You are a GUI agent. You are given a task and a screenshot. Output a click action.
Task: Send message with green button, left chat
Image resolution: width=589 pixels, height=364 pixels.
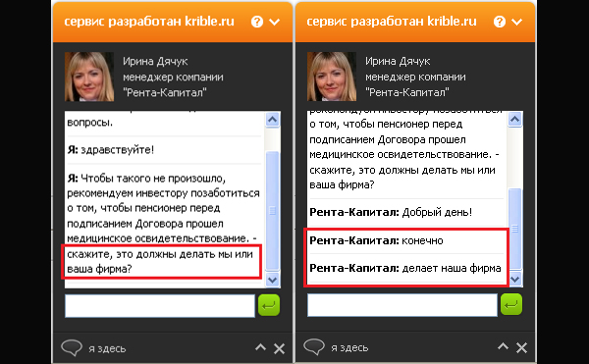pos(269,305)
